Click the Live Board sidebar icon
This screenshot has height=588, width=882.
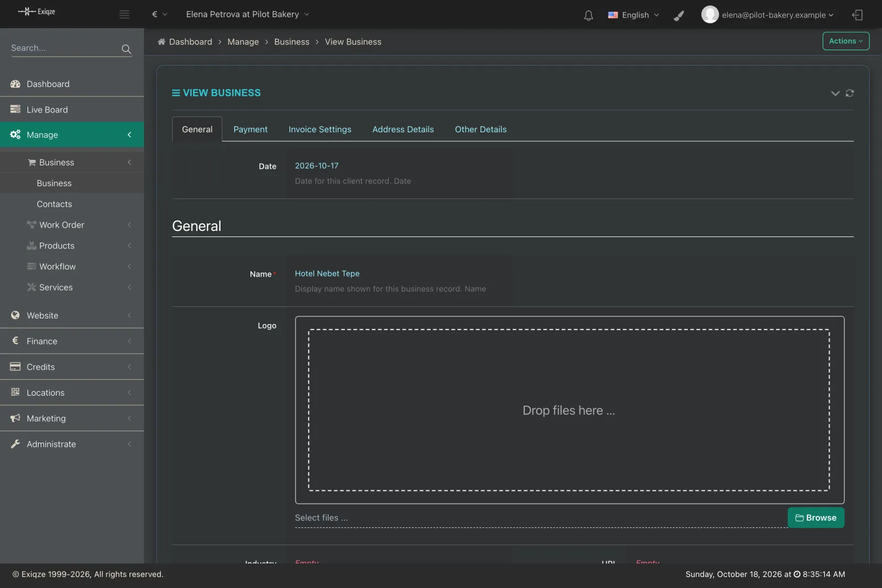click(15, 109)
